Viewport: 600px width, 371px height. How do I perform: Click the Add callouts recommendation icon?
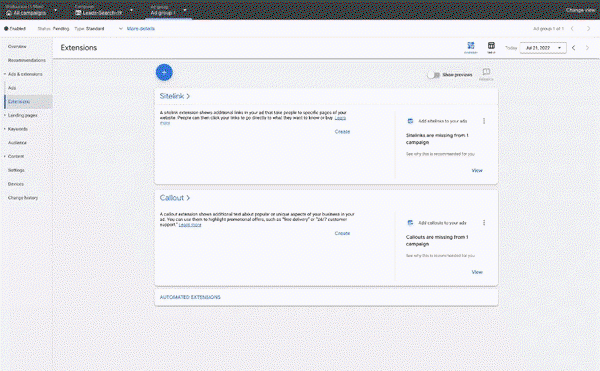[410, 223]
